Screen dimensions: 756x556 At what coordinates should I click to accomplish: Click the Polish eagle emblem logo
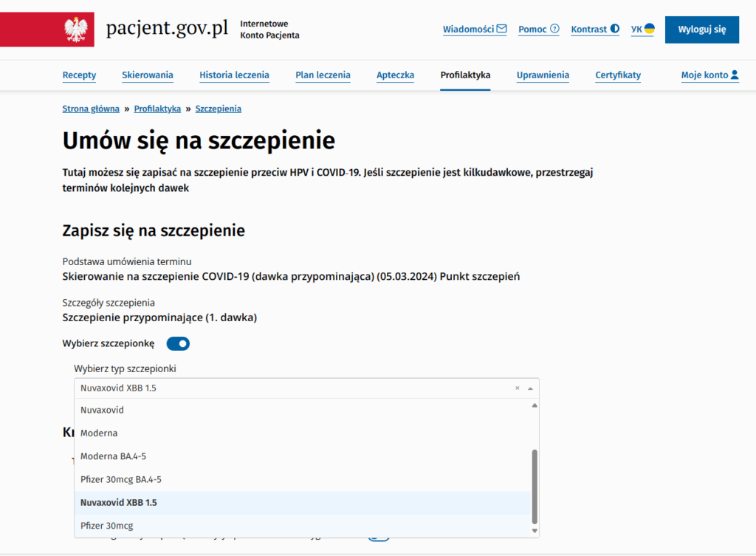tap(77, 30)
